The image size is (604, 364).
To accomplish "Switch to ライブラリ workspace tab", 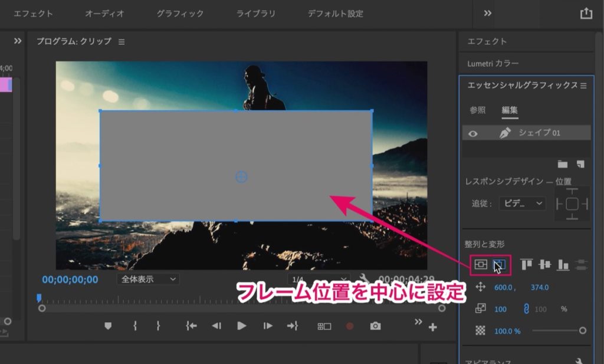I will pyautogui.click(x=256, y=14).
